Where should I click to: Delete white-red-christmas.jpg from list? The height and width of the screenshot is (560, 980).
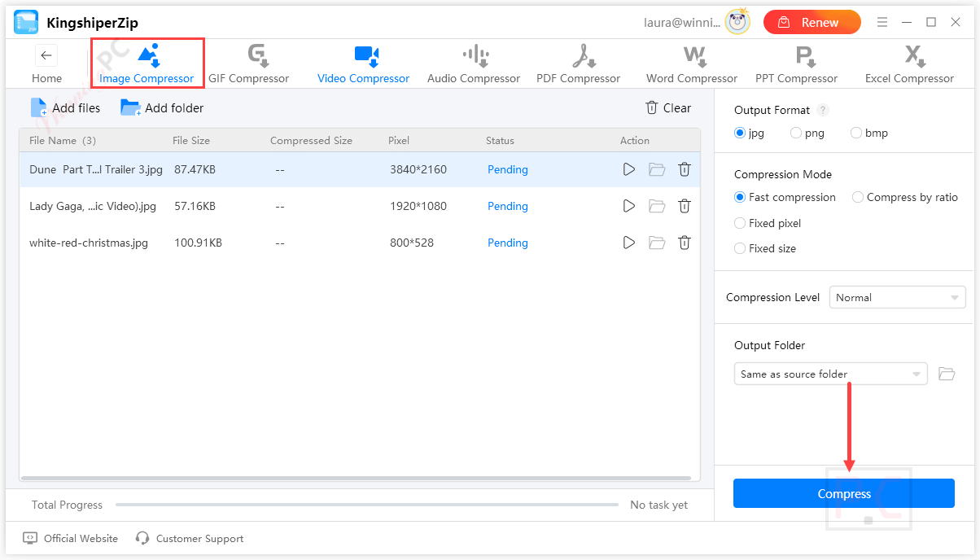point(685,243)
